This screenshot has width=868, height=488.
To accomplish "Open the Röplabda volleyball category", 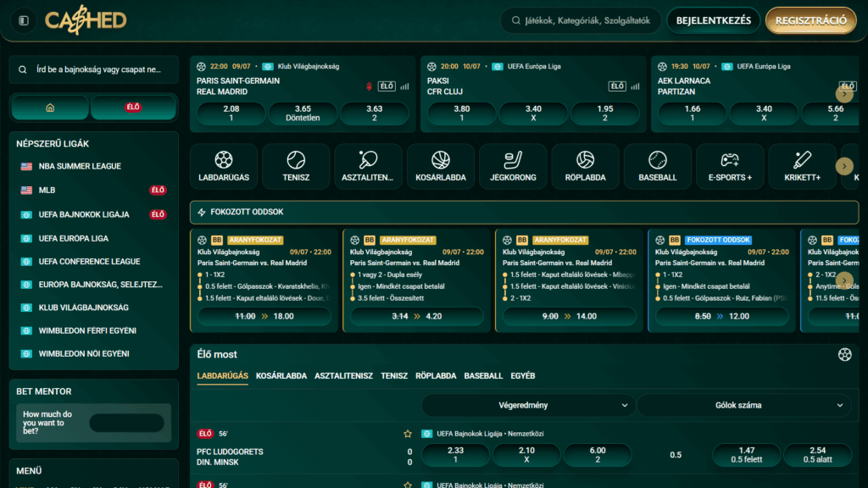I will coord(585,167).
